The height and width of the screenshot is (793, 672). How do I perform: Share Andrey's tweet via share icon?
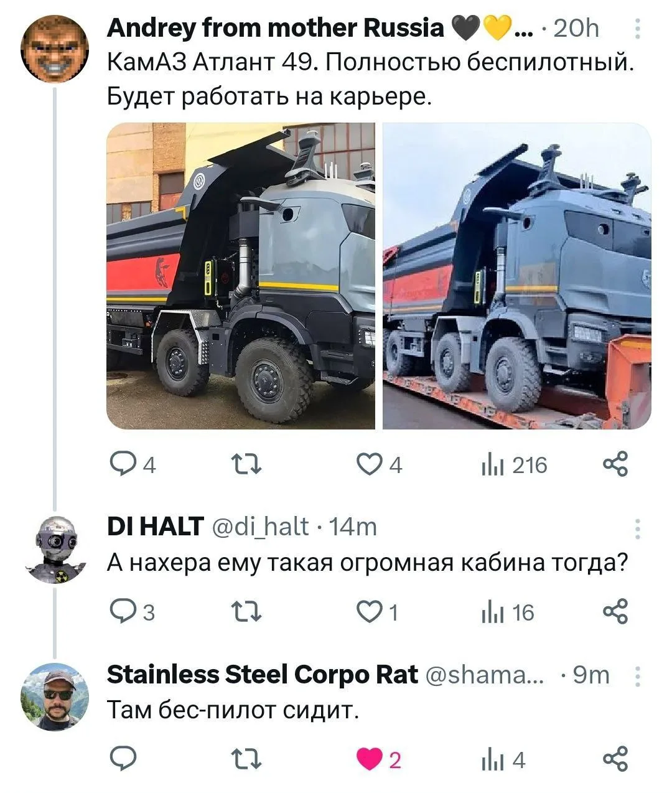tap(616, 465)
